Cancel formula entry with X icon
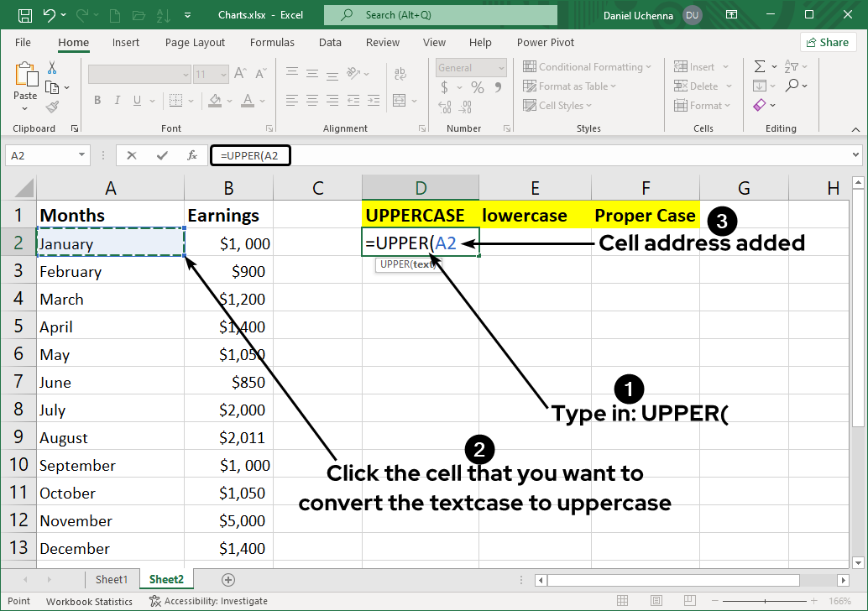 (x=132, y=155)
